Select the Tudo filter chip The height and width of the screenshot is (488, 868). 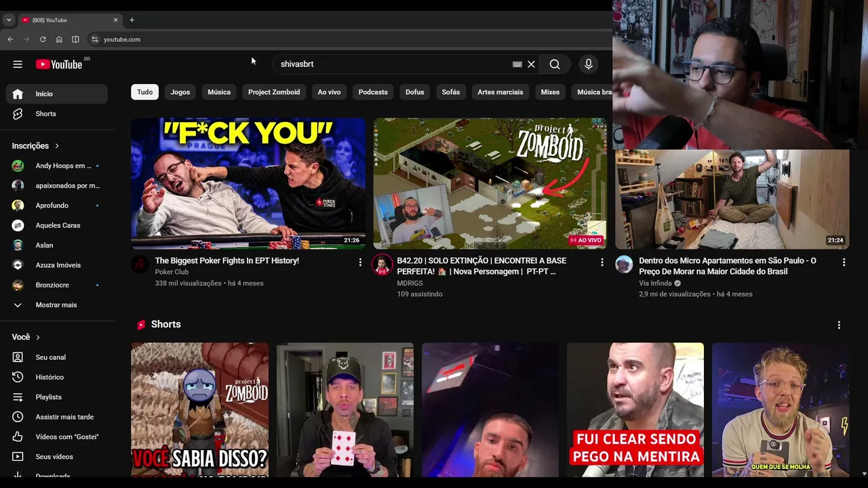pyautogui.click(x=145, y=92)
